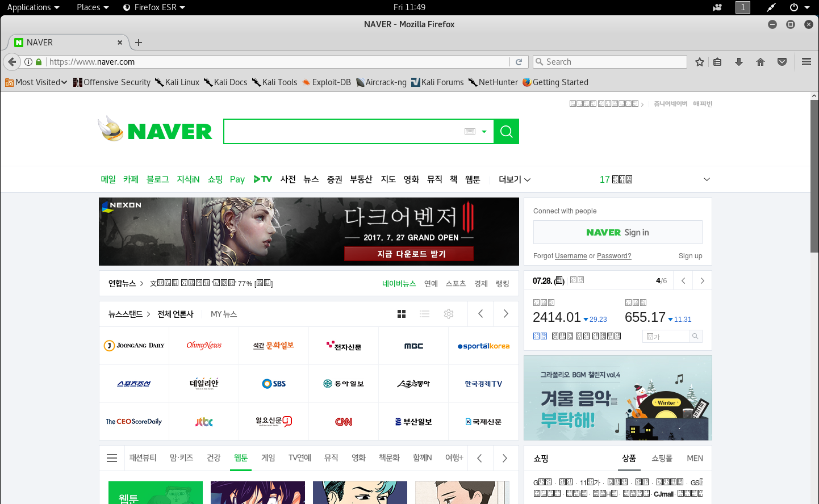Close the NAVER tab
819x504 pixels.
(120, 43)
